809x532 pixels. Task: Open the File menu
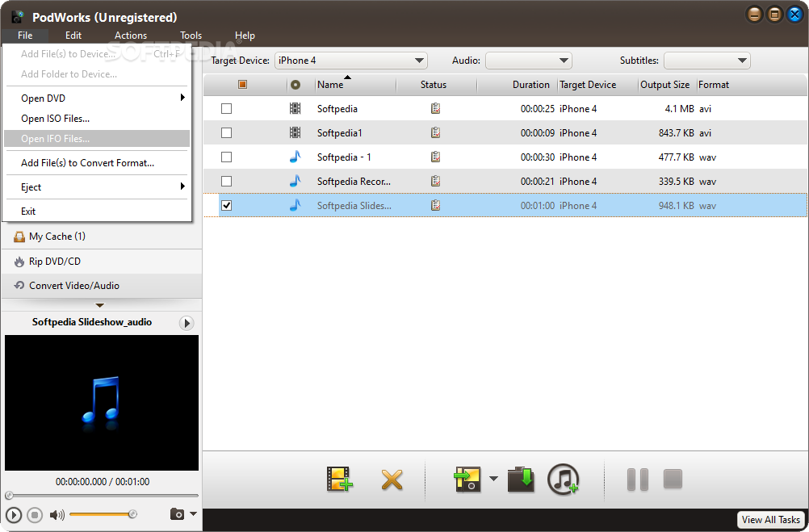coord(25,35)
